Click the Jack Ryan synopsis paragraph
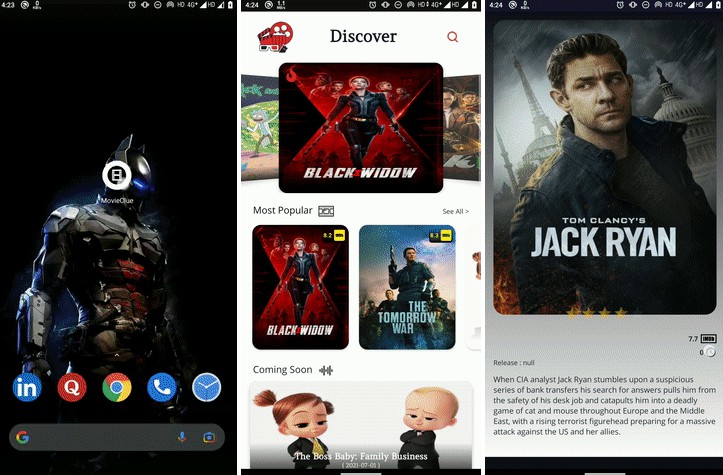Screen dimensions: 723x475 [604, 406]
